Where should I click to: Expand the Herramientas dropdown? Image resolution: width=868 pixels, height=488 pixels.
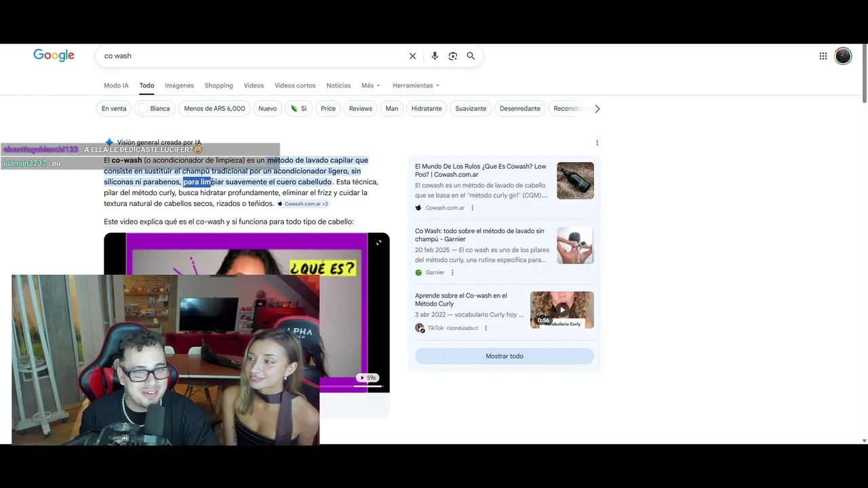point(416,85)
